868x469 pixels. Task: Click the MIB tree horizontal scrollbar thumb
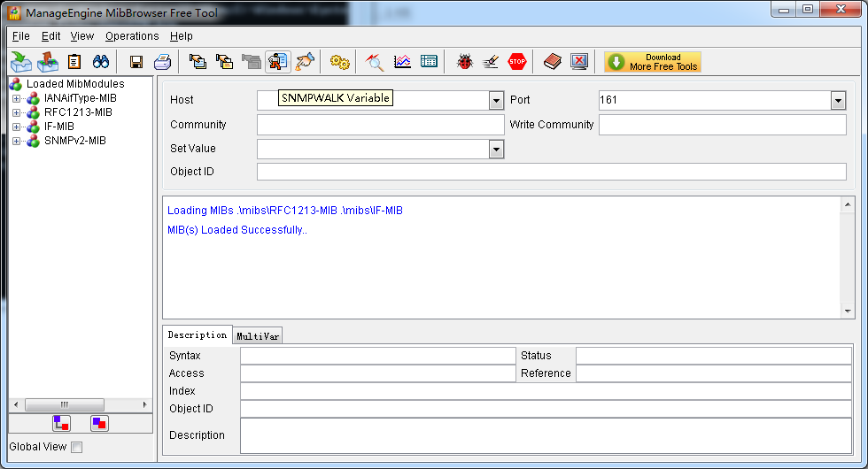tap(65, 405)
